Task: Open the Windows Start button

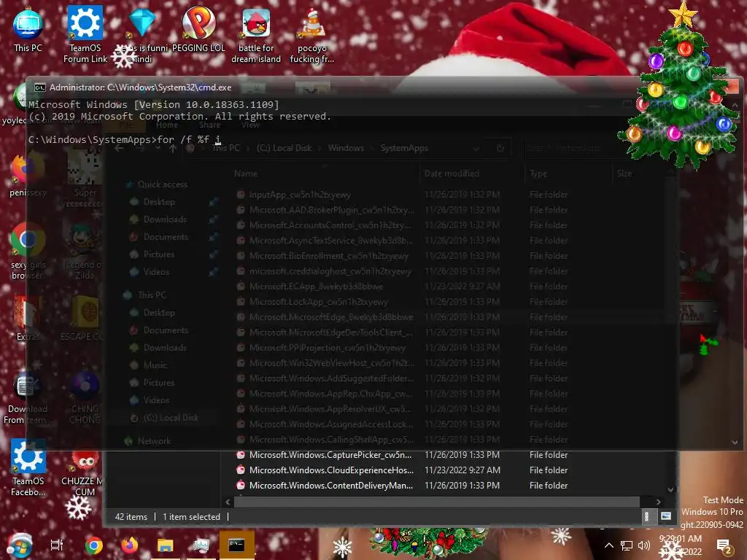Action: 20,545
